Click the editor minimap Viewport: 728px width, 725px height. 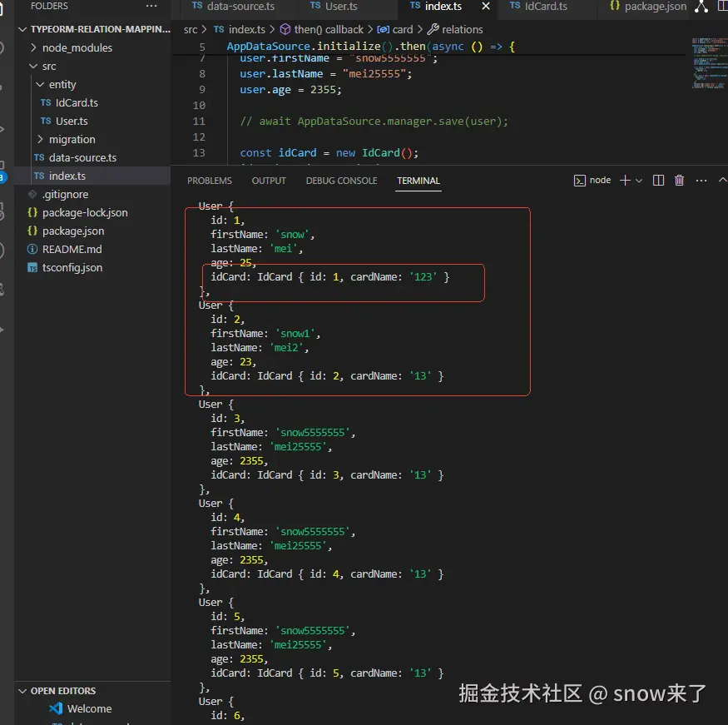709,63
